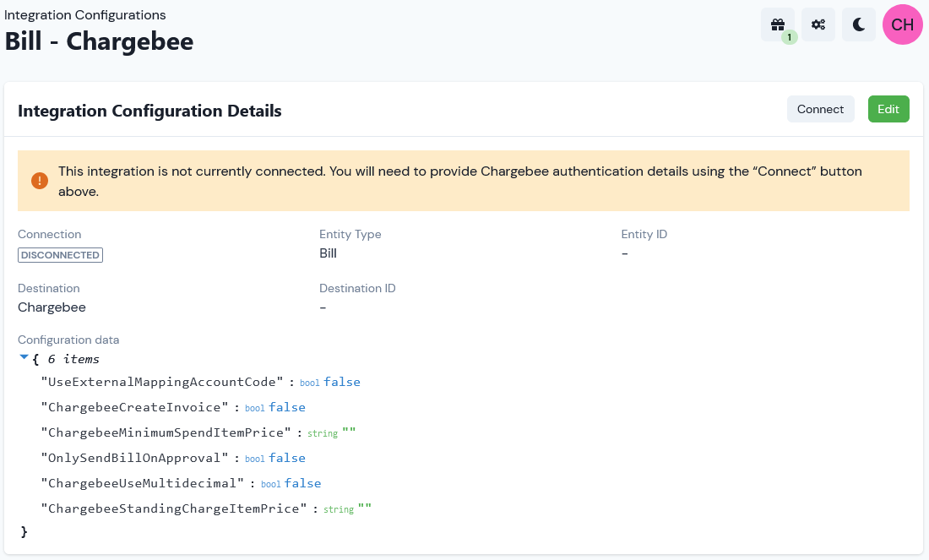Open the gift what's-new icon
Image resolution: width=929 pixels, height=560 pixels.
(x=777, y=24)
